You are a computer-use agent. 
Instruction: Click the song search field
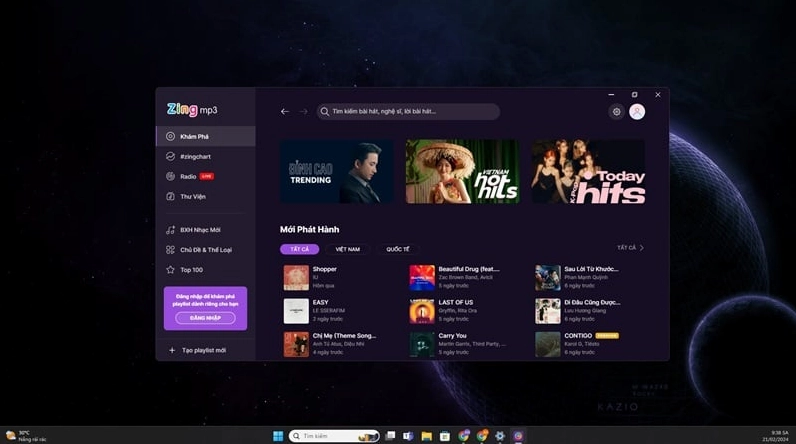(410, 112)
